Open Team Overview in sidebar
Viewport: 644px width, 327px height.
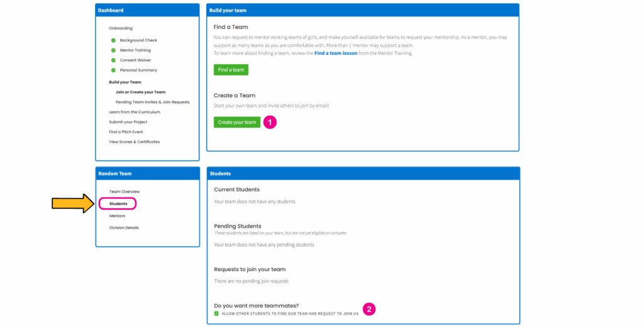tap(125, 191)
